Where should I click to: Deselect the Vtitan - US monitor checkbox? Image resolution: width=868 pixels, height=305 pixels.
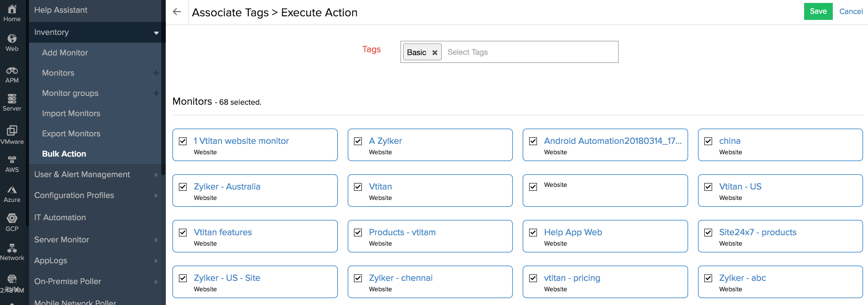coord(708,187)
